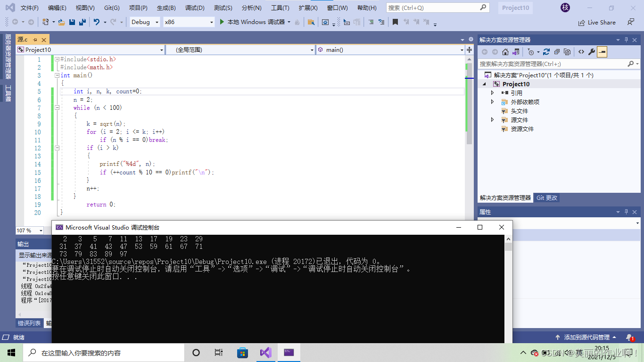The width and height of the screenshot is (644, 362).
Task: Collapse main function fold marker
Action: pos(57,75)
